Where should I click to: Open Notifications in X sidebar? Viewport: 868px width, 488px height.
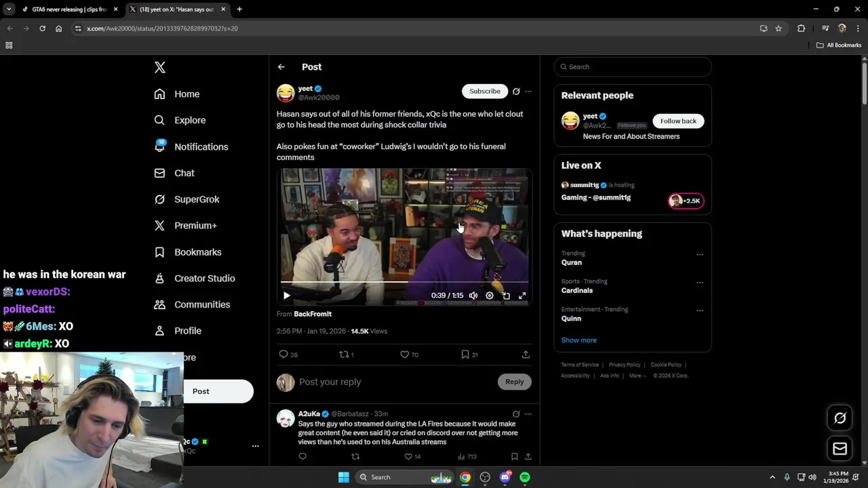coord(191,146)
